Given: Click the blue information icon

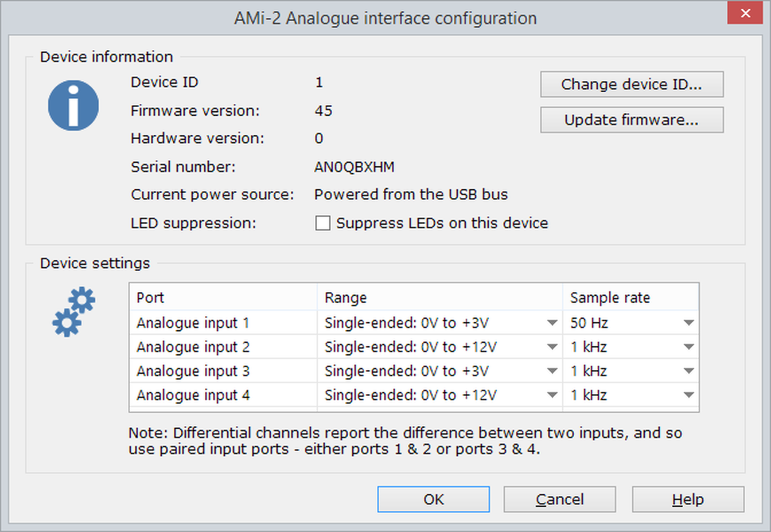Looking at the screenshot, I should [73, 105].
